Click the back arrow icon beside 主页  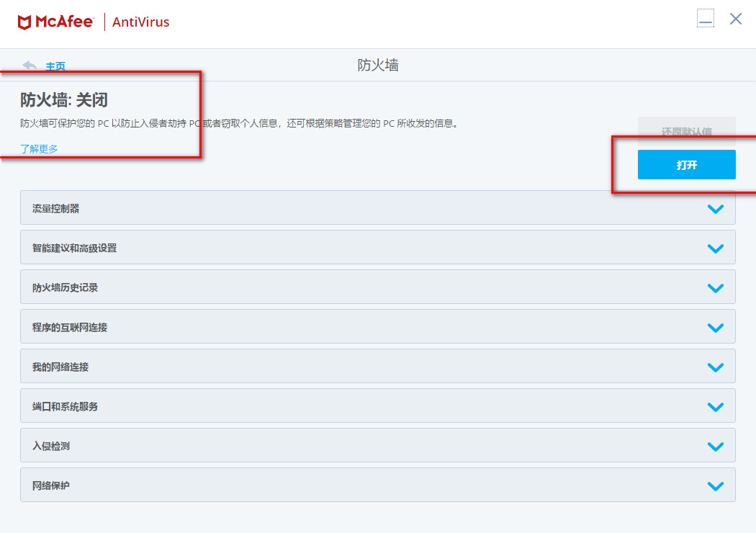[30, 66]
